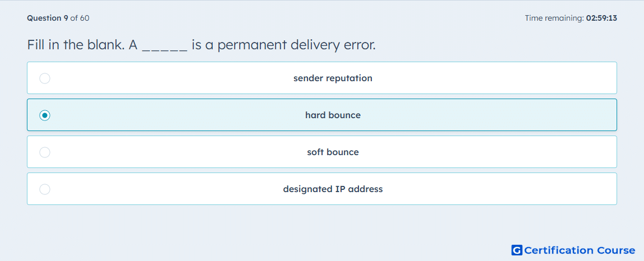This screenshot has height=261, width=644.
Task: Click the word "Course" in bottom watermark
Action: click(616, 250)
